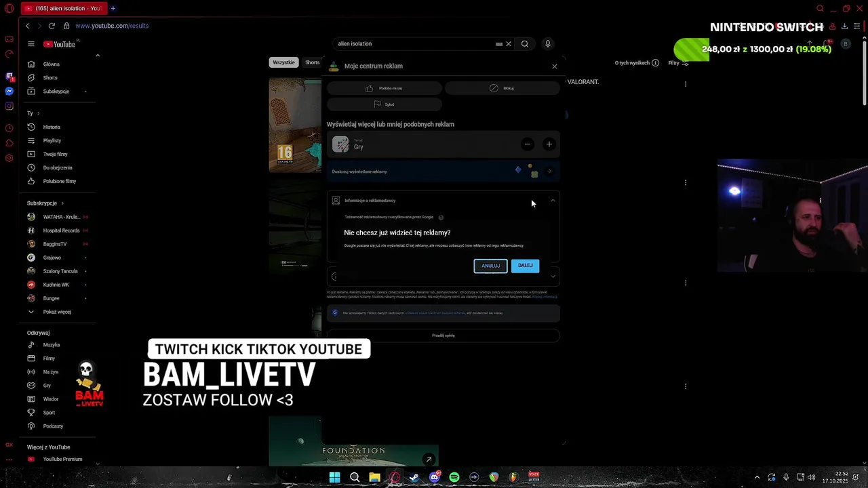Viewport: 868px width, 488px height.
Task: Select the alien isolation YouTube tab
Action: (x=63, y=8)
